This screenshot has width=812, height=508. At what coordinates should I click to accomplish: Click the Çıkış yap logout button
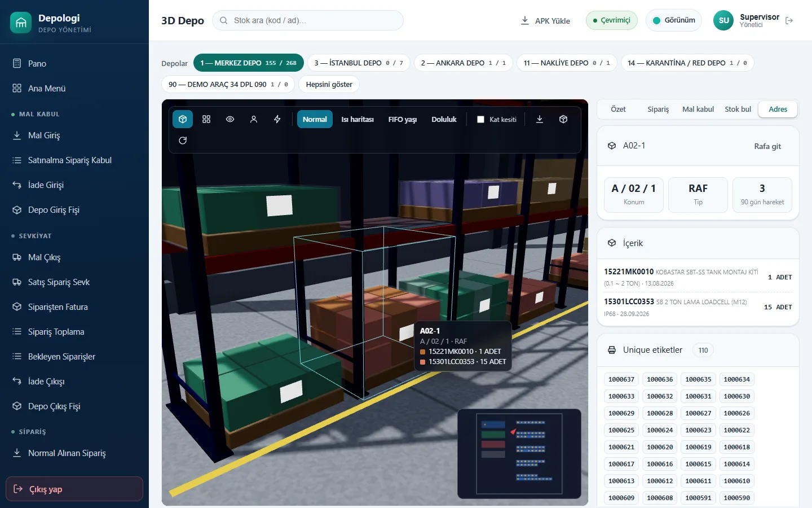point(74,489)
